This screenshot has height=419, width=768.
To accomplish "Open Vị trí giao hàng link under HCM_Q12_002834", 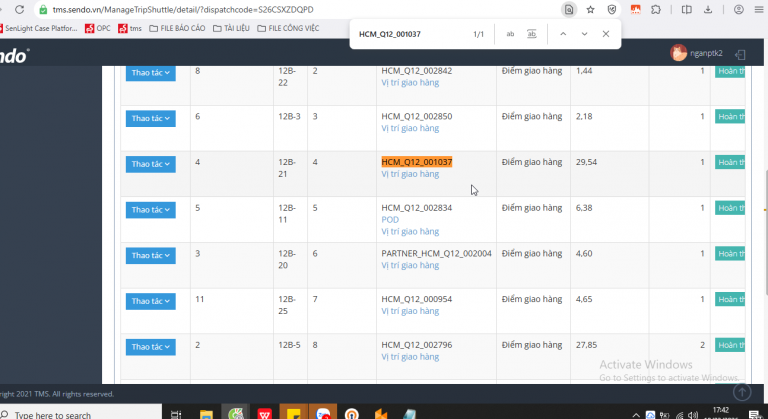I will [x=410, y=231].
